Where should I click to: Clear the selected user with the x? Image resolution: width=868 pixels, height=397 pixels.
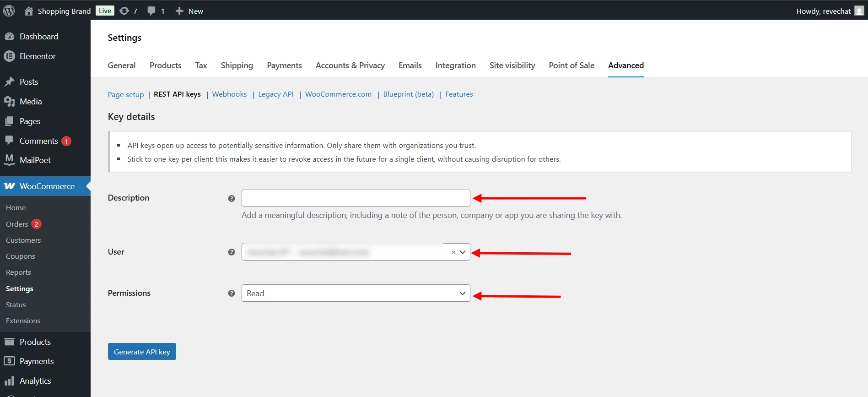click(453, 252)
